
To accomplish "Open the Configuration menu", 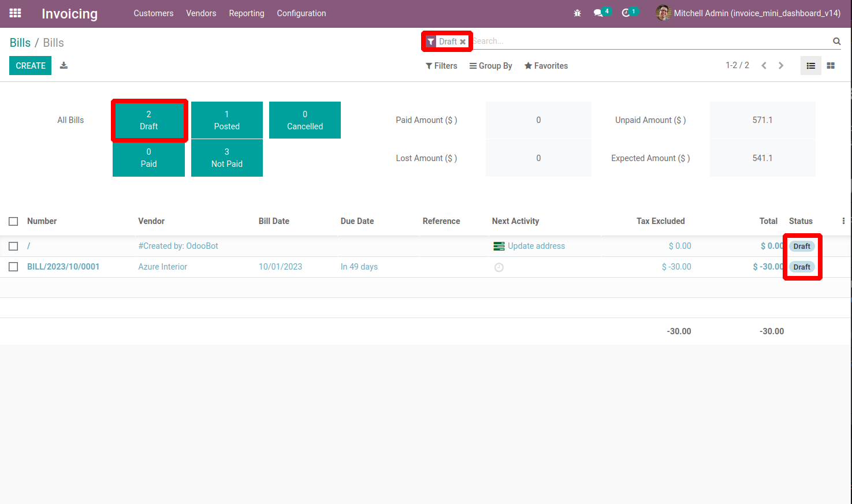I will (x=302, y=13).
